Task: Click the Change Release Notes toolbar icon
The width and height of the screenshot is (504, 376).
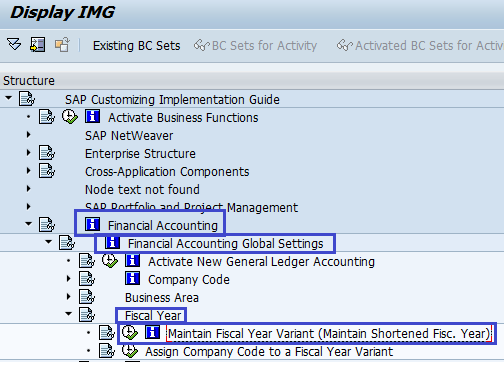Action: coord(62,44)
